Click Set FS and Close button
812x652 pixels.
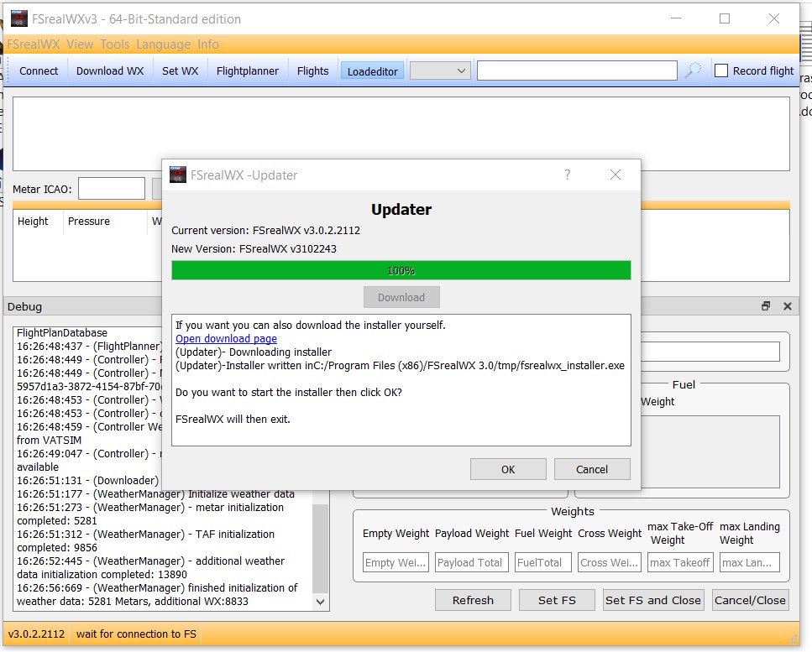(653, 600)
